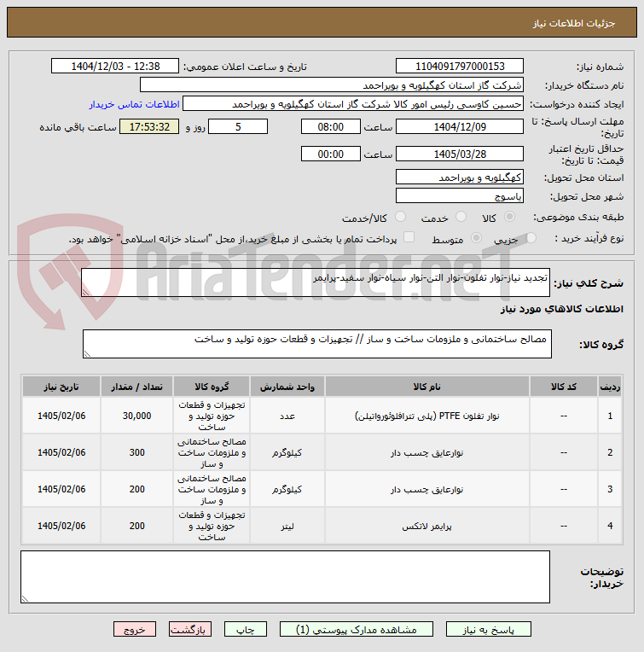Click the خروج exit button
Viewport: 644px width, 652px height.
pyautogui.click(x=135, y=629)
